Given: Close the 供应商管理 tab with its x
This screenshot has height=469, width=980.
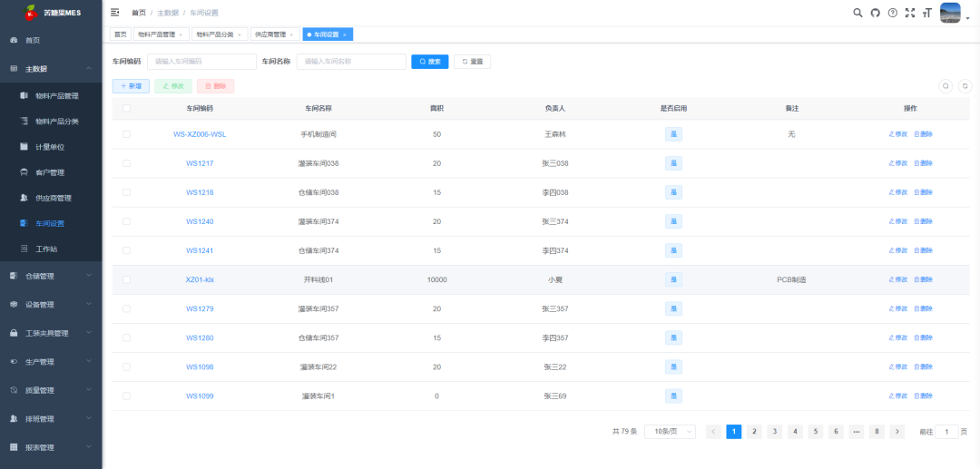Looking at the screenshot, I should point(290,34).
